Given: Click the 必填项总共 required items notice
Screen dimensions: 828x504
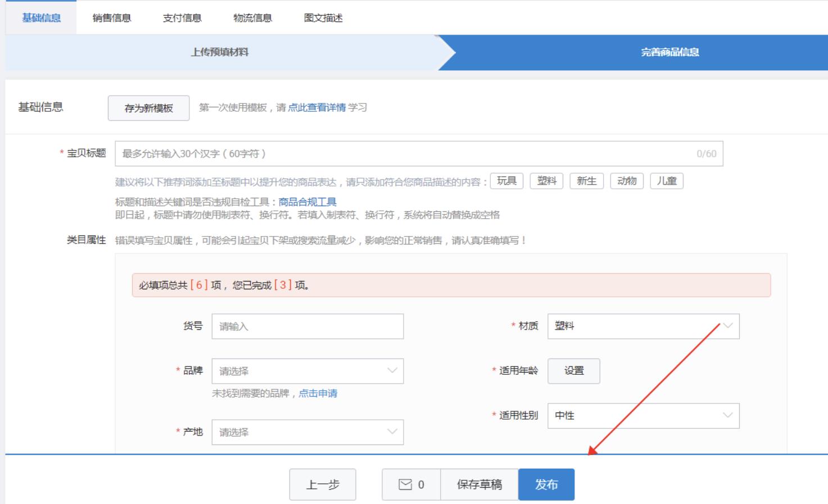Looking at the screenshot, I should pos(451,285).
